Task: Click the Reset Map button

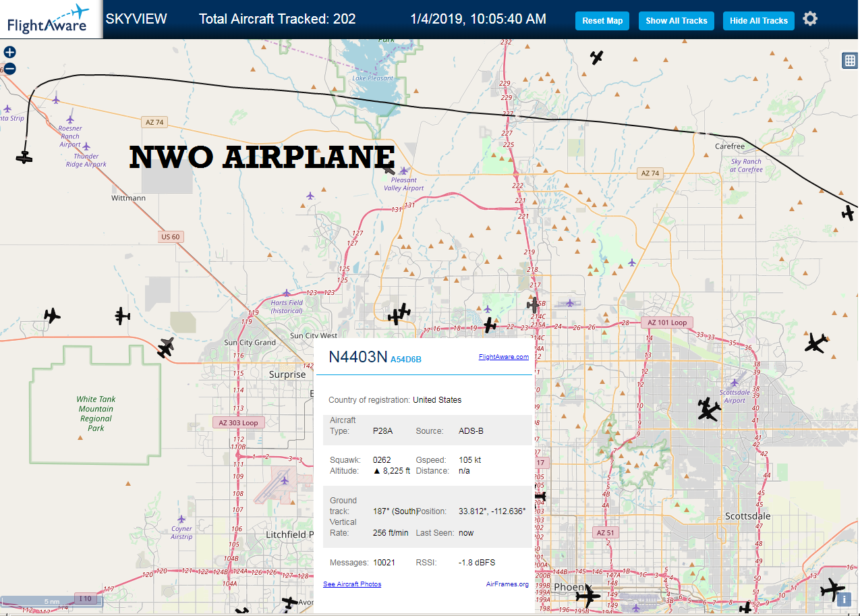Action: [x=602, y=21]
